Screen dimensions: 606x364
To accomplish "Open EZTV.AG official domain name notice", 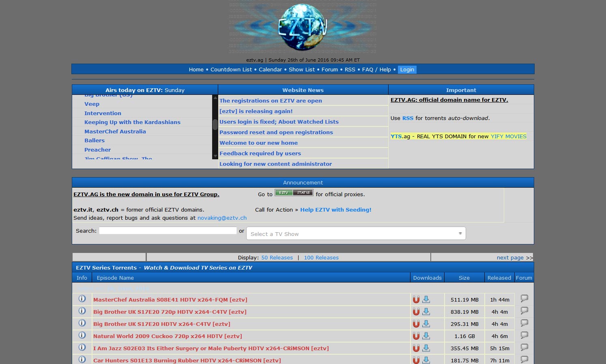I will (x=449, y=100).
